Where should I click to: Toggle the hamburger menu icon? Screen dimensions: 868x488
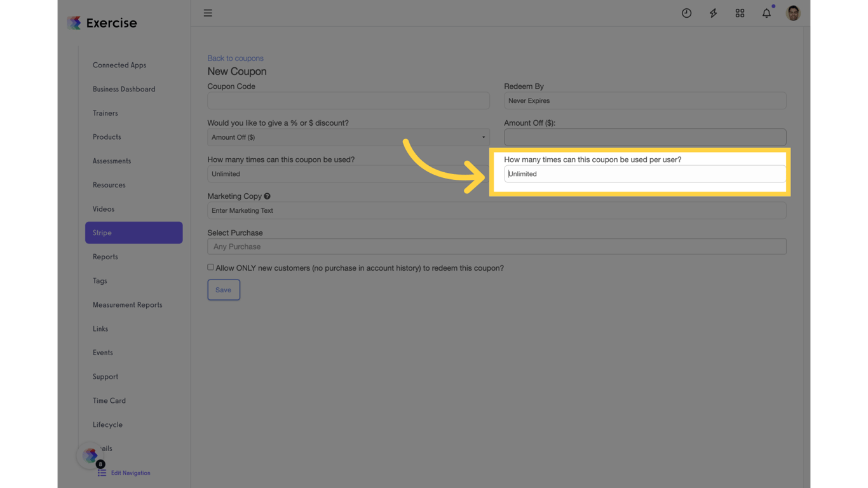(208, 13)
